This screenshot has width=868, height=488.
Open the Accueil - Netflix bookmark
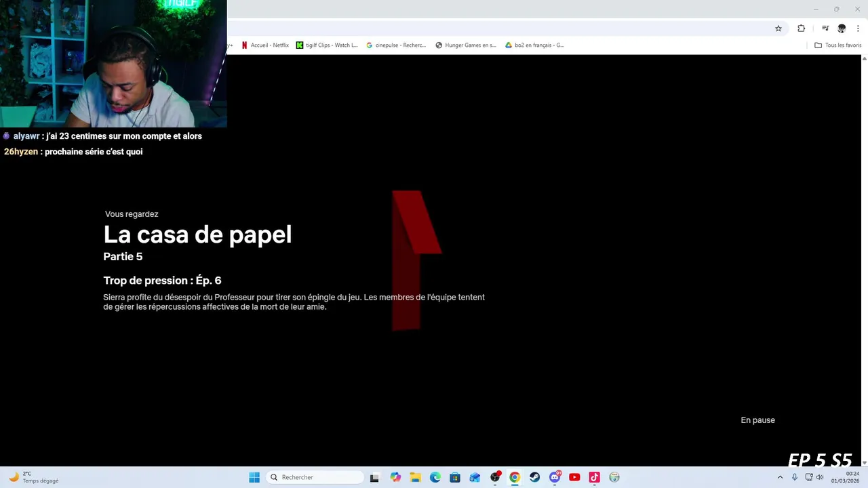click(x=264, y=45)
